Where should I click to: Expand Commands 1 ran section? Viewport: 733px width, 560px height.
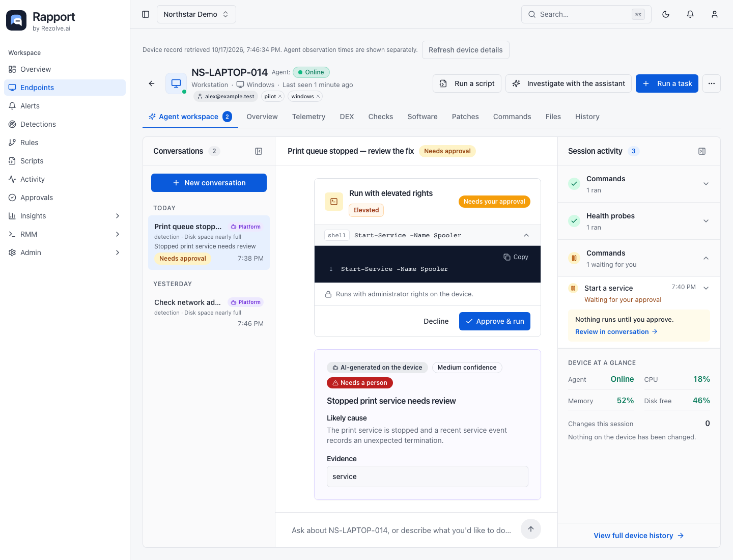(639, 184)
